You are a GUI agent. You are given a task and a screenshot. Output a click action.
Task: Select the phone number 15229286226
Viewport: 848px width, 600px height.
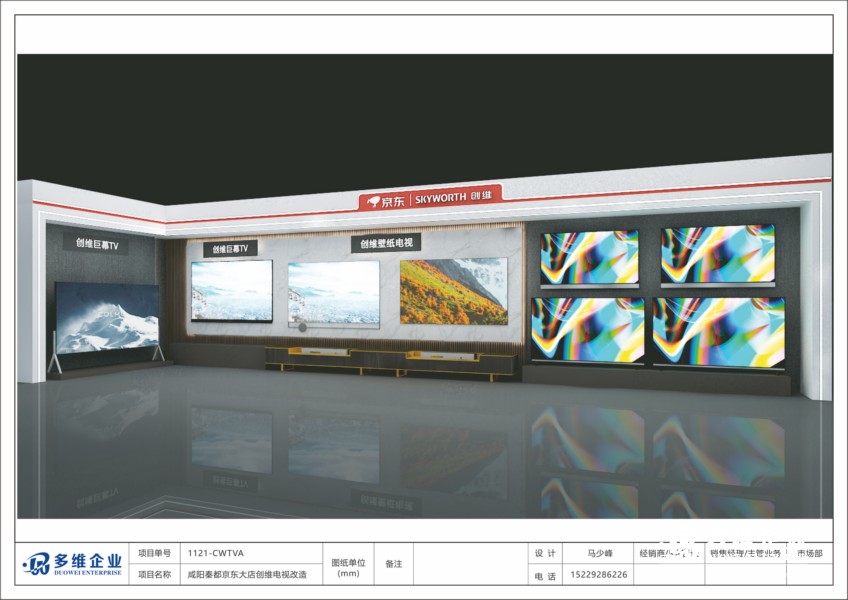(599, 575)
